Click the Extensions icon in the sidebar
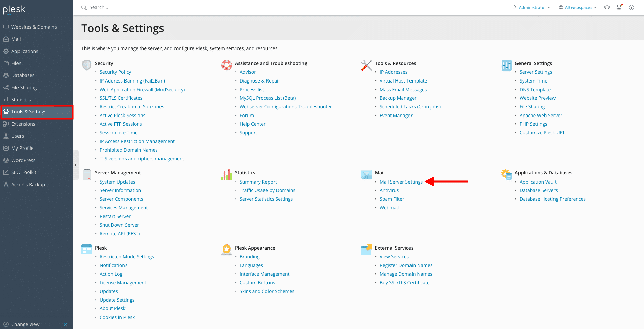The width and height of the screenshot is (644, 329). pyautogui.click(x=6, y=124)
